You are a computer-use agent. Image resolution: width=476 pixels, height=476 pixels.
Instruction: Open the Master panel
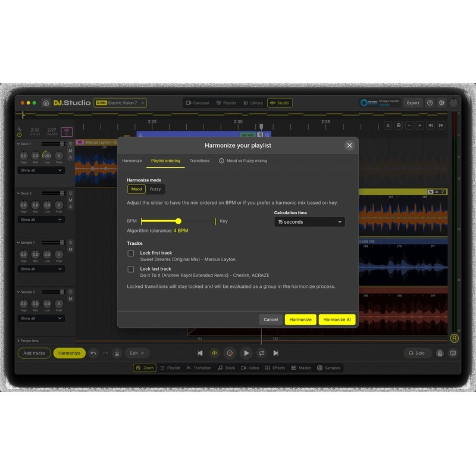pyautogui.click(x=305, y=368)
